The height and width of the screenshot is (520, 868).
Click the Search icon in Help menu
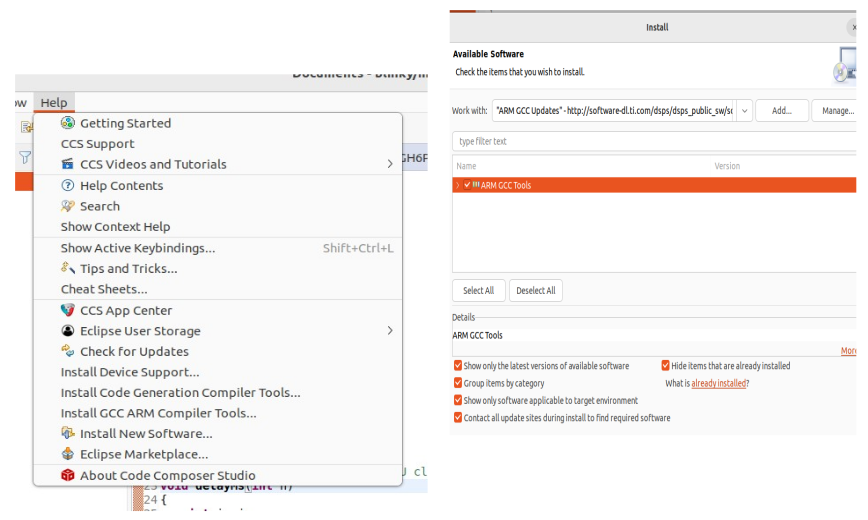tap(68, 206)
